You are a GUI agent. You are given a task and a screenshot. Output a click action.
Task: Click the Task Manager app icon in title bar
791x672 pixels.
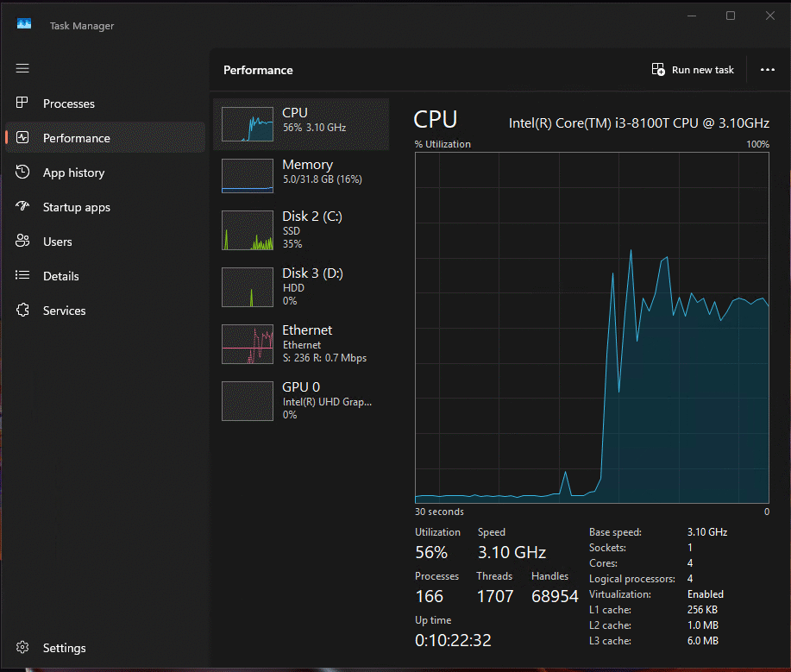point(24,25)
